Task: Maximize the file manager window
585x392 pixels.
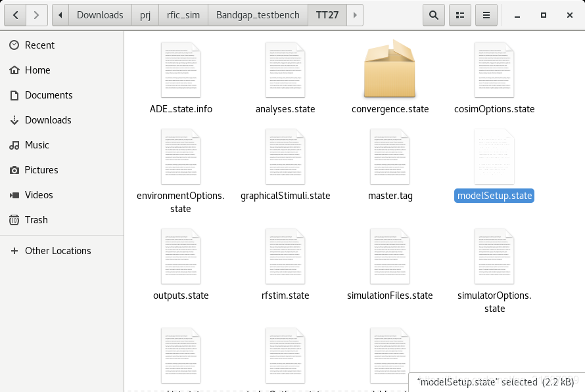Action: tap(543, 15)
